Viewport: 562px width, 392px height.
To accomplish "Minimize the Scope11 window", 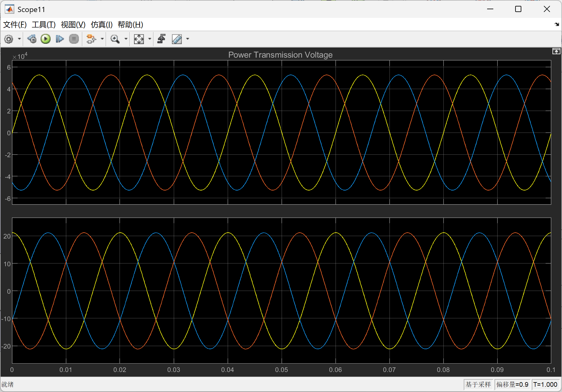I will click(490, 9).
